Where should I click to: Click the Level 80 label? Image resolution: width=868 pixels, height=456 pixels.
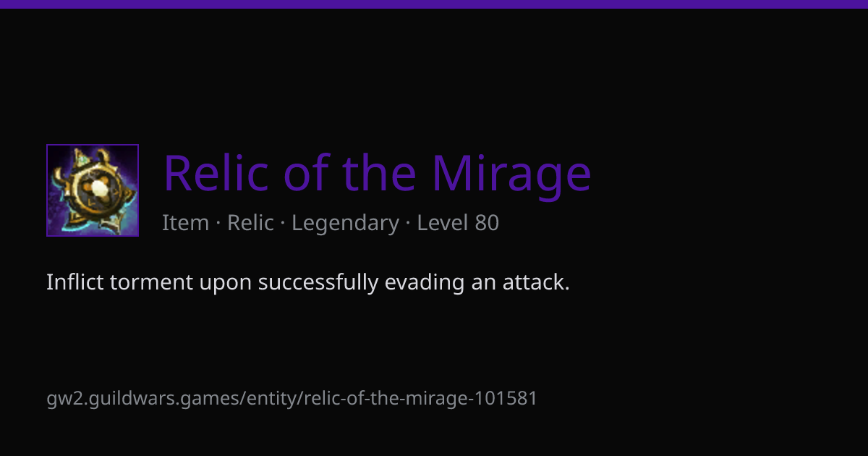pyautogui.click(x=458, y=223)
